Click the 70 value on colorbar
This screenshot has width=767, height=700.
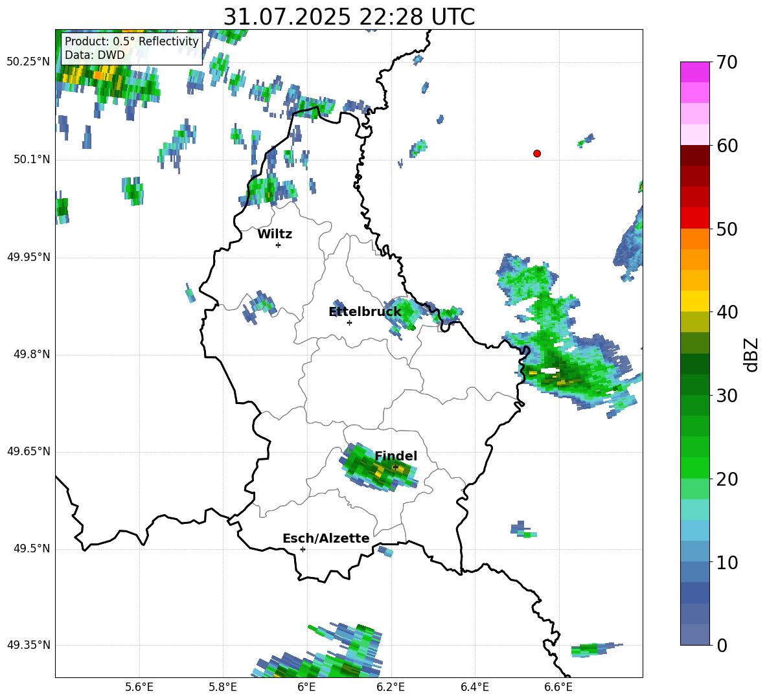(x=727, y=63)
